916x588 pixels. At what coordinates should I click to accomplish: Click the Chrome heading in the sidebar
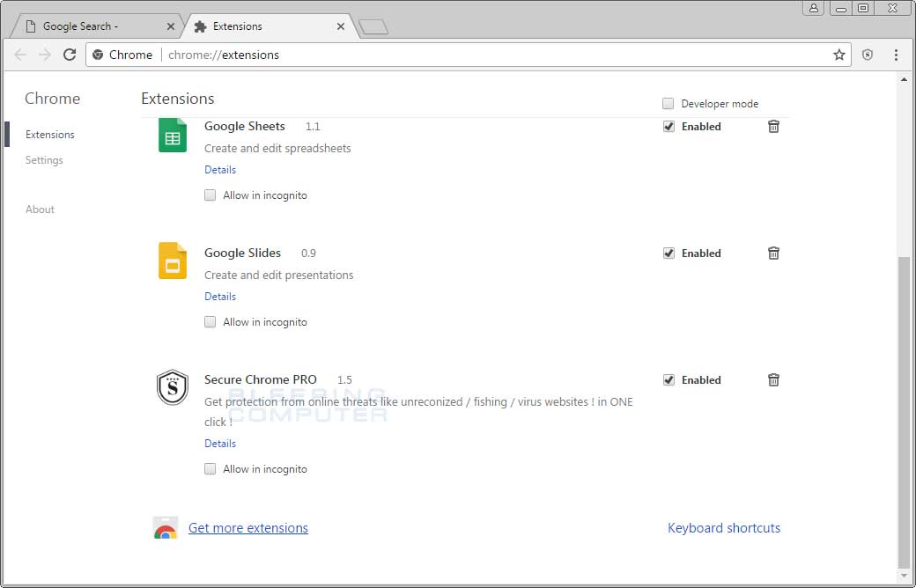(x=53, y=98)
